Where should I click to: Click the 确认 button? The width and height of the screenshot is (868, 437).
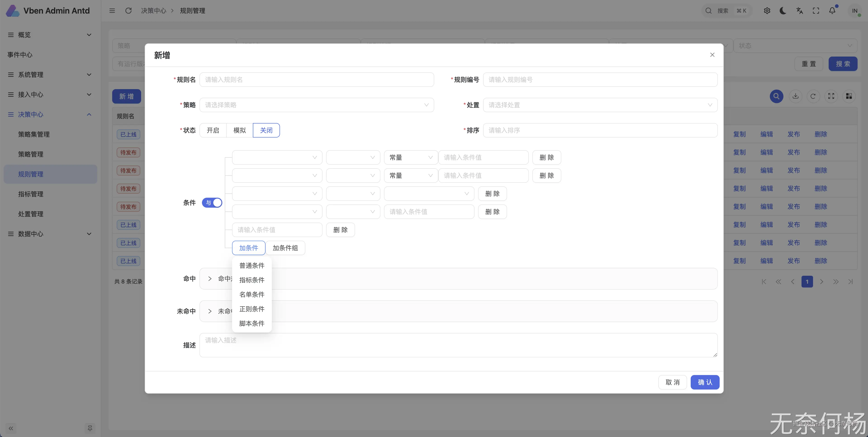pos(705,382)
